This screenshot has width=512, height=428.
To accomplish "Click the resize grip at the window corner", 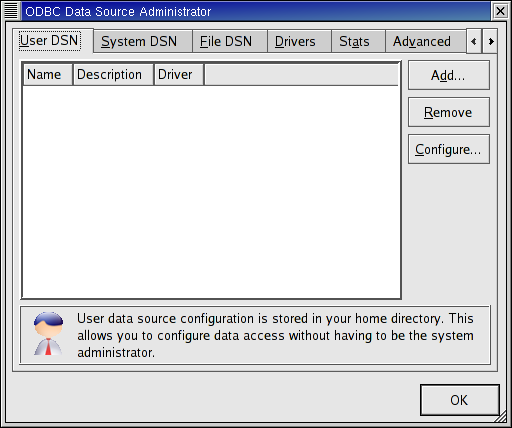I will tap(501, 417).
